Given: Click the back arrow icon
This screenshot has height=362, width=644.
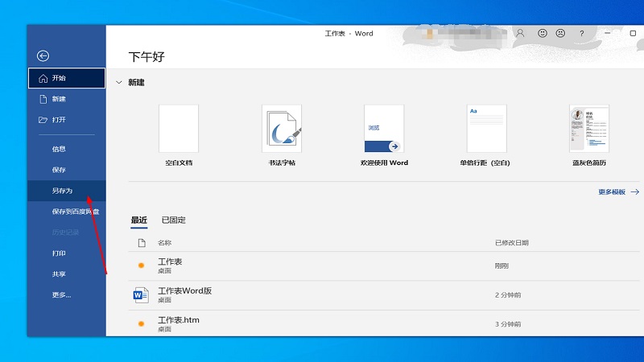Looking at the screenshot, I should (x=43, y=56).
